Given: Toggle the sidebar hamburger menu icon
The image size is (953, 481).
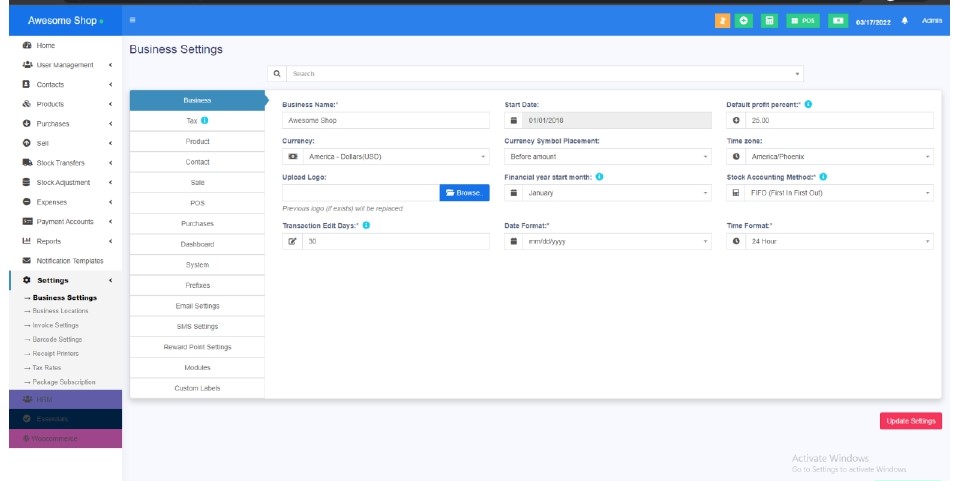Looking at the screenshot, I should (132, 20).
